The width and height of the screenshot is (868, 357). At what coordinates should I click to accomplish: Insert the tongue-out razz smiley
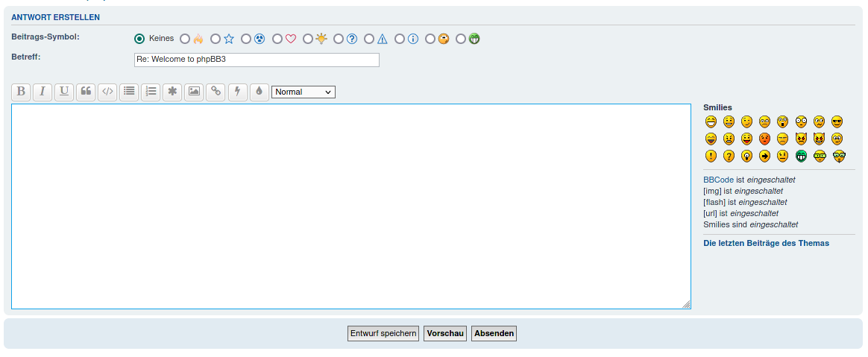tap(746, 139)
